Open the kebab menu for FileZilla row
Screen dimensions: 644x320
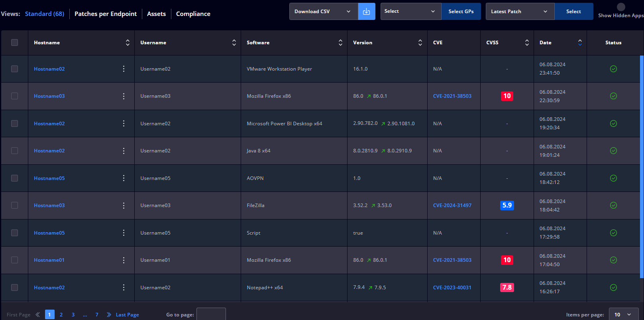(x=124, y=205)
